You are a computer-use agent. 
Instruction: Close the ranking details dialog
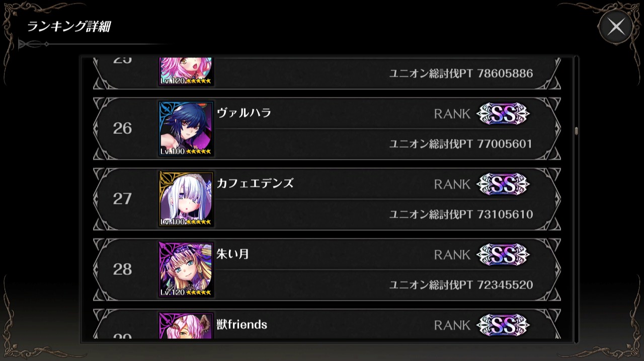pos(616,27)
